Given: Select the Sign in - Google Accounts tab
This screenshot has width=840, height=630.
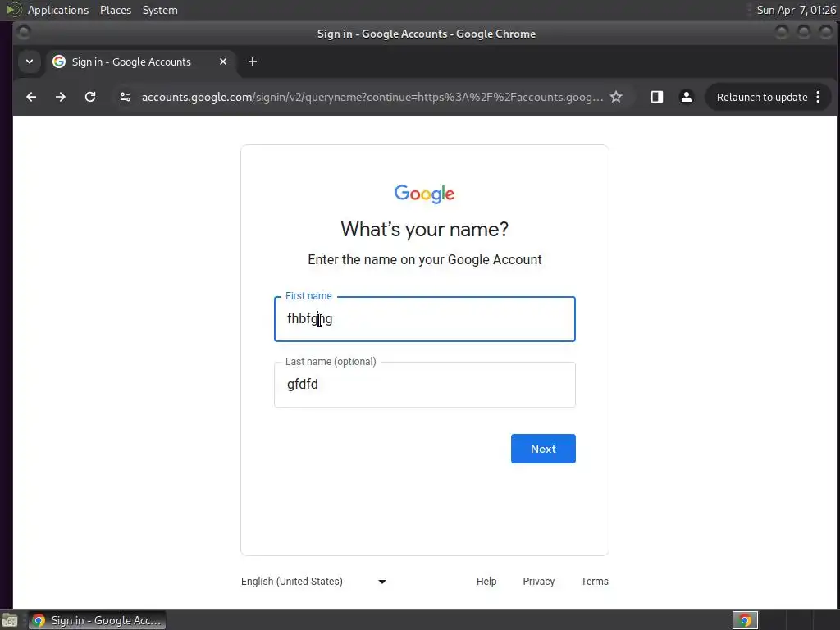Looking at the screenshot, I should click(x=140, y=62).
